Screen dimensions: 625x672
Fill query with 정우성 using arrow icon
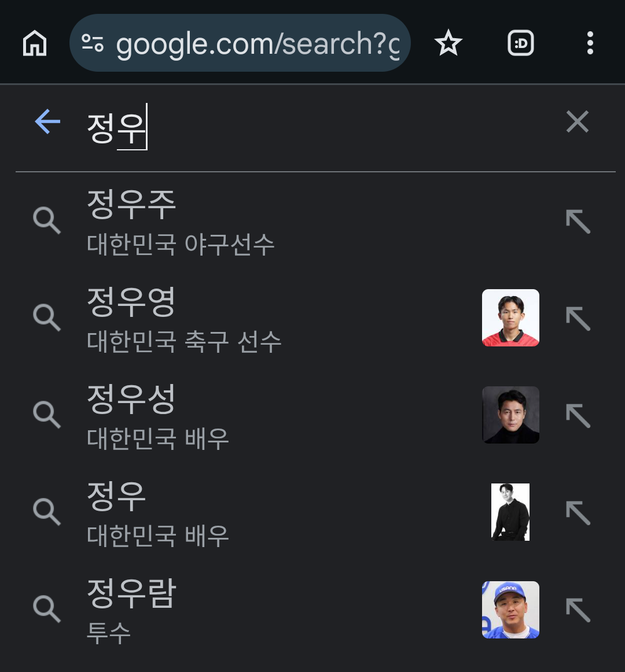click(578, 416)
